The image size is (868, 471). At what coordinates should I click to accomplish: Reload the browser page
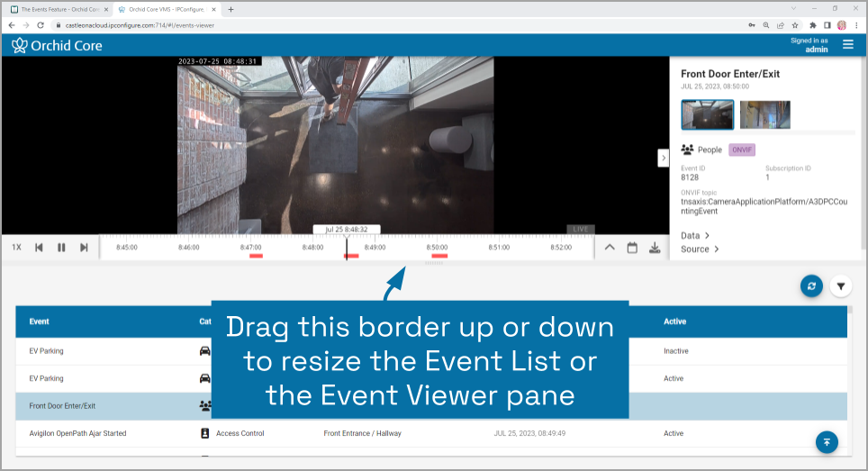(41, 25)
